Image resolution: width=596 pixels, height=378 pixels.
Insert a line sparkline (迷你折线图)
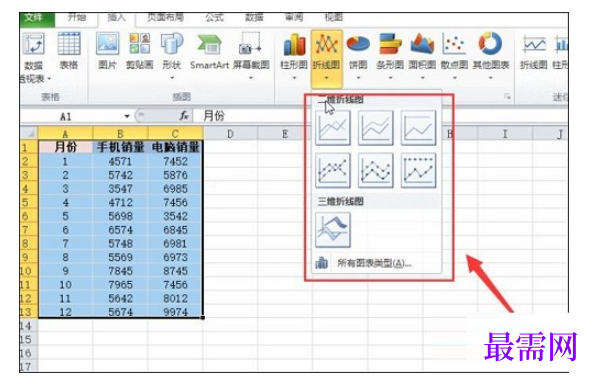pyautogui.click(x=534, y=51)
